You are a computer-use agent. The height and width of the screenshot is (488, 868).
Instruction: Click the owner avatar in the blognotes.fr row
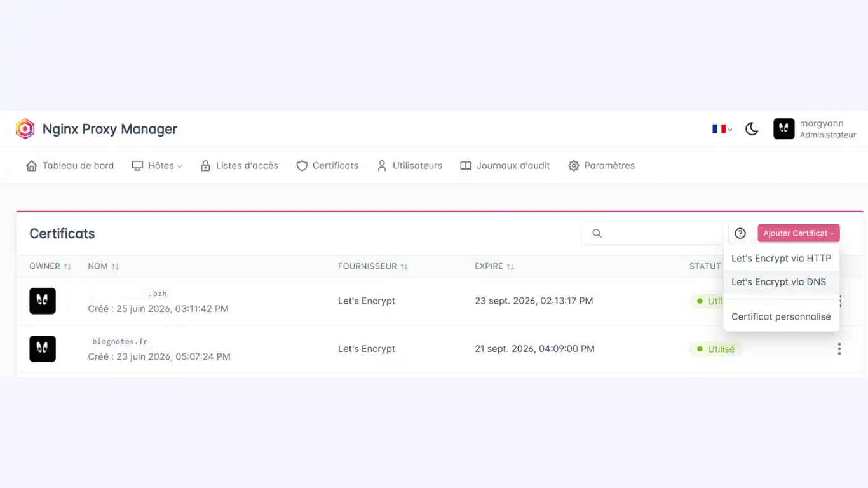(x=43, y=349)
